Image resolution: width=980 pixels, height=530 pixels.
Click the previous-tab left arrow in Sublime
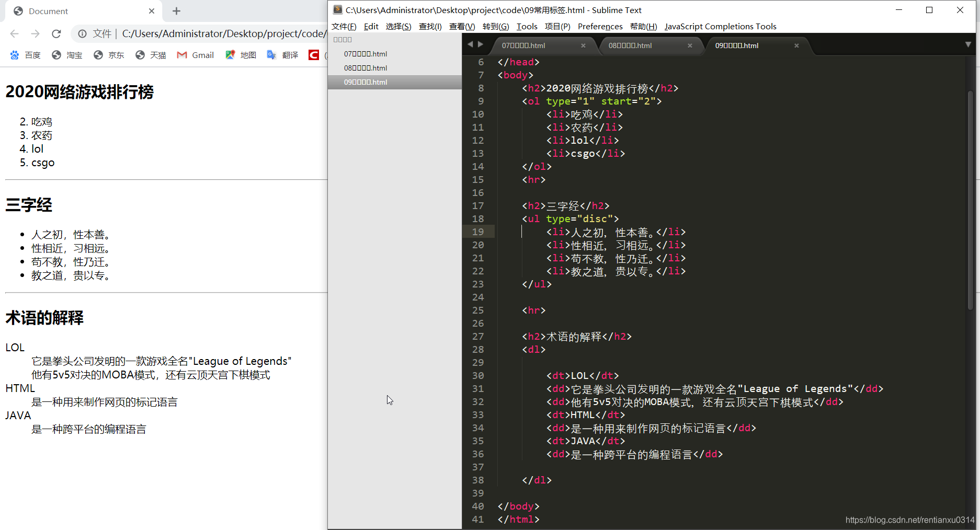(x=470, y=44)
